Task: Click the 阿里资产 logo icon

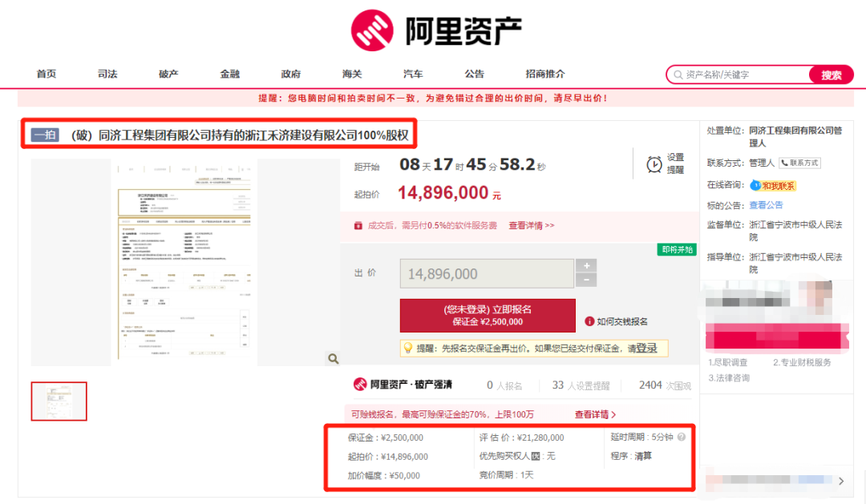Action: tap(372, 30)
